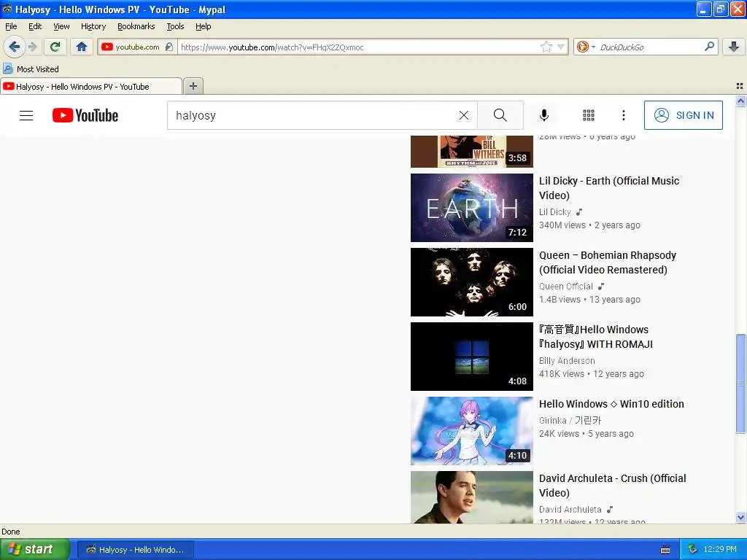
Task: Open the View menu
Action: point(61,26)
